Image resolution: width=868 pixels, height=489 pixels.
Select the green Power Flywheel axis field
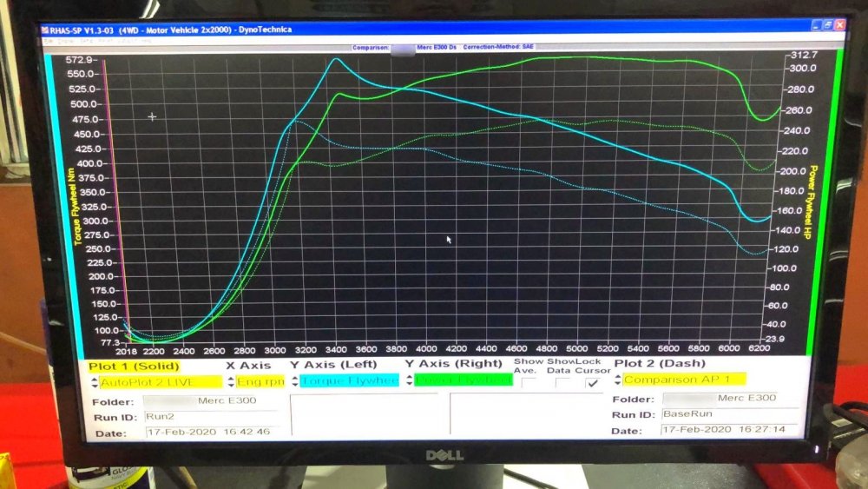tap(463, 380)
